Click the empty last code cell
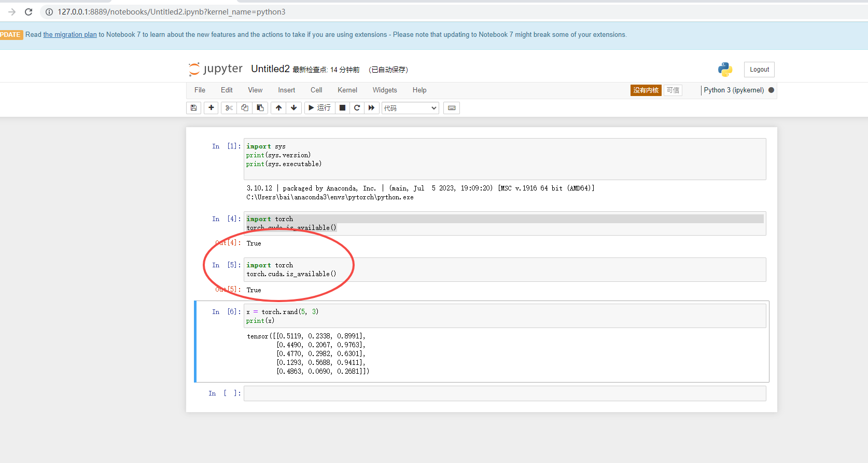 coord(505,393)
